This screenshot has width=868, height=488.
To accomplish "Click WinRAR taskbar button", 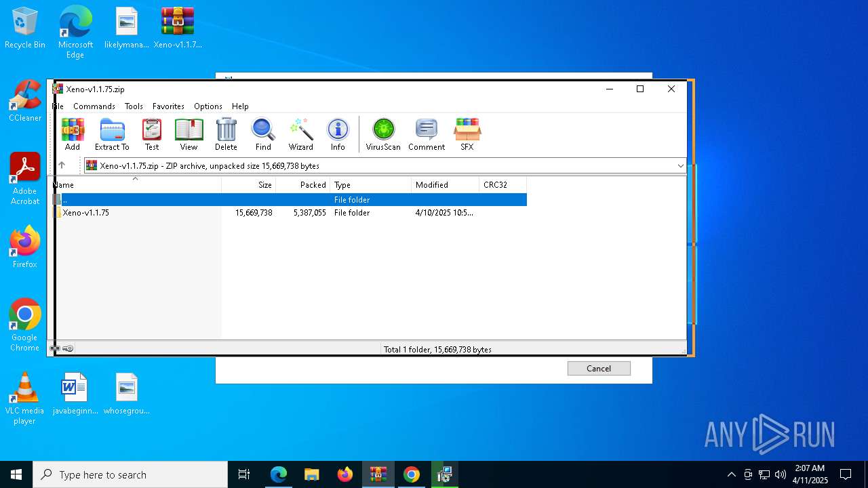I will (378, 474).
